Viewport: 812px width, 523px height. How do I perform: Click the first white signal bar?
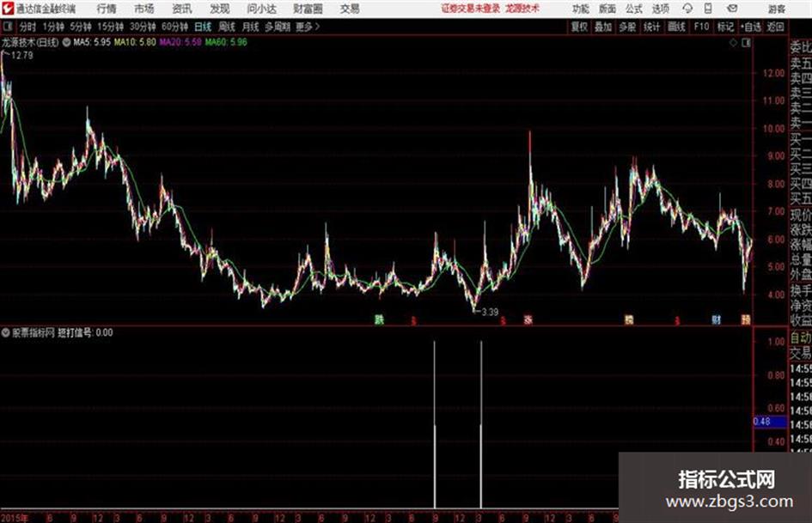coord(435,424)
